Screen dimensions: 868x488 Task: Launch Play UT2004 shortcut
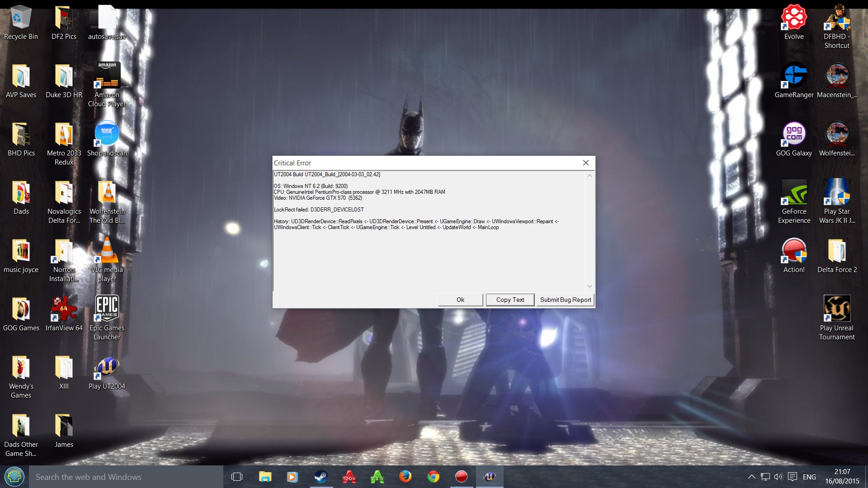(x=107, y=372)
